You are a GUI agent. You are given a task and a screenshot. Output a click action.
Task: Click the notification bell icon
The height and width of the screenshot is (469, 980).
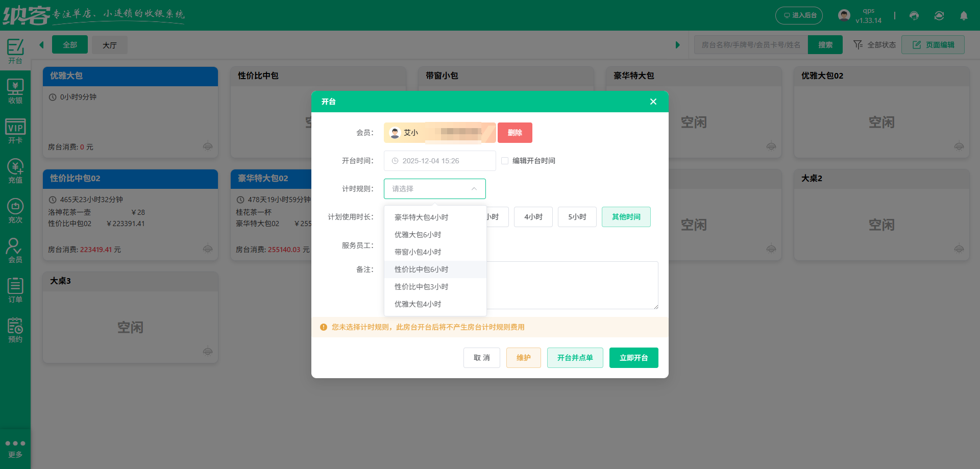click(964, 16)
